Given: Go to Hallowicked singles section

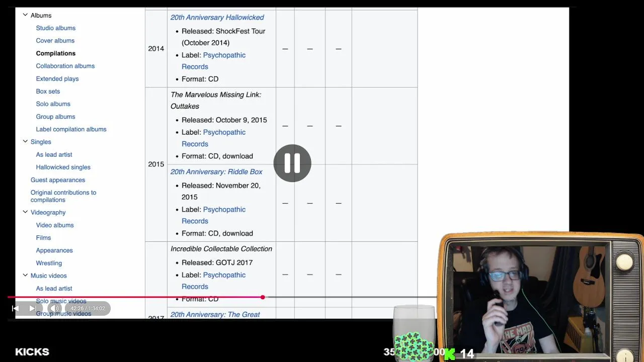Looking at the screenshot, I should 63,167.
